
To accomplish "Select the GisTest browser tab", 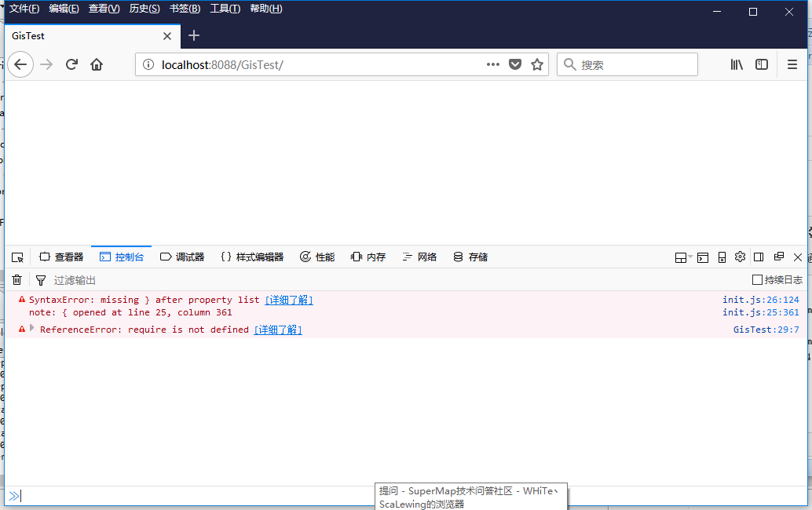I will (x=93, y=36).
